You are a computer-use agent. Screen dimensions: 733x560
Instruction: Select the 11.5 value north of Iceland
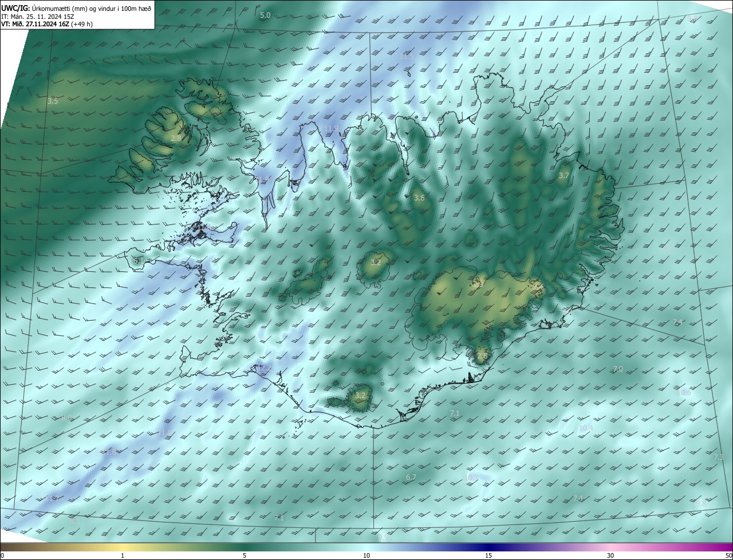pyautogui.click(x=406, y=57)
